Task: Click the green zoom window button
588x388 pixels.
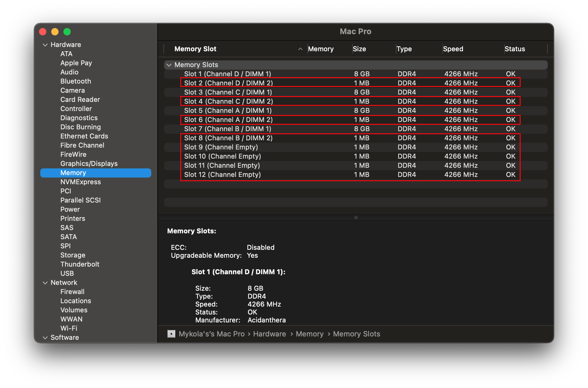Action: point(67,32)
